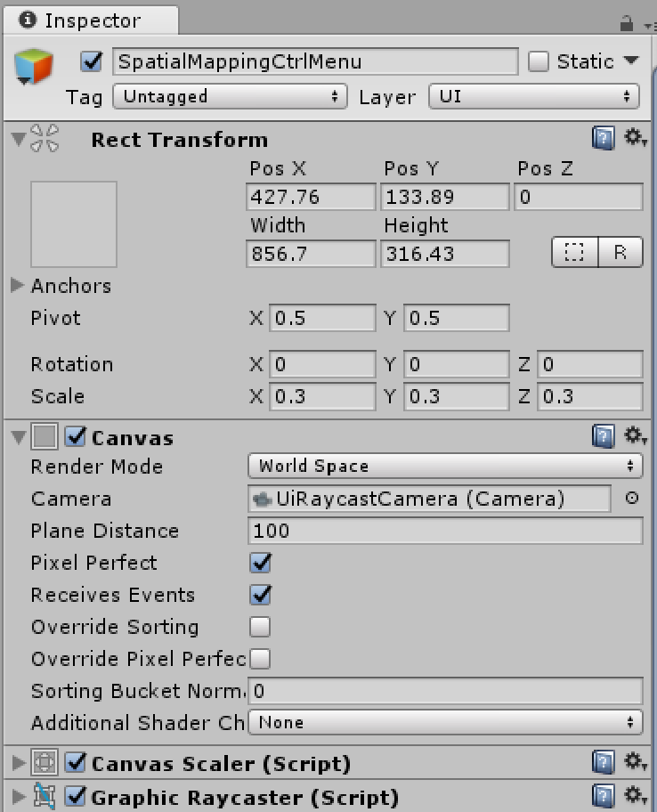The height and width of the screenshot is (812, 657).
Task: Open Canvas component gear settings menu
Action: coord(634,436)
